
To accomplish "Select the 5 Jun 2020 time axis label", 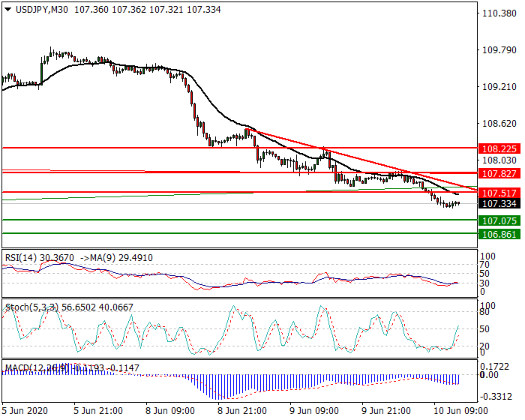I will click(25, 410).
